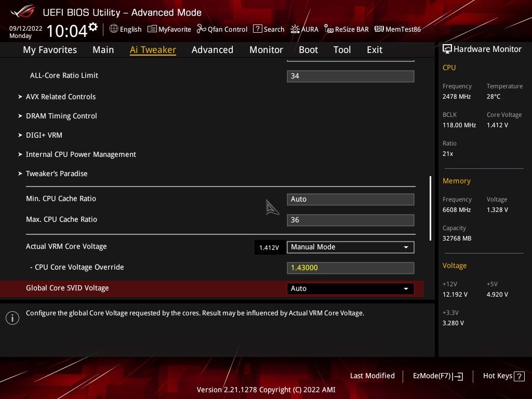
Task: Click the vertical scrollbar of settings list
Action: pos(430,208)
